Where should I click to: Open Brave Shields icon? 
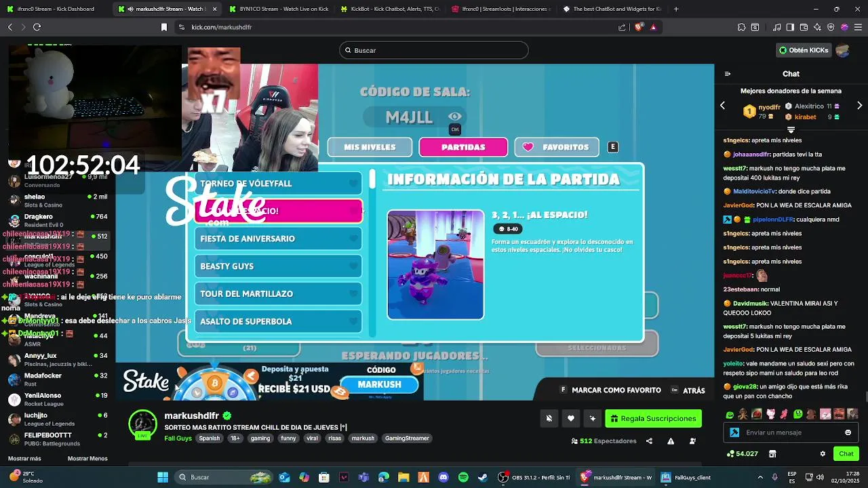point(638,27)
